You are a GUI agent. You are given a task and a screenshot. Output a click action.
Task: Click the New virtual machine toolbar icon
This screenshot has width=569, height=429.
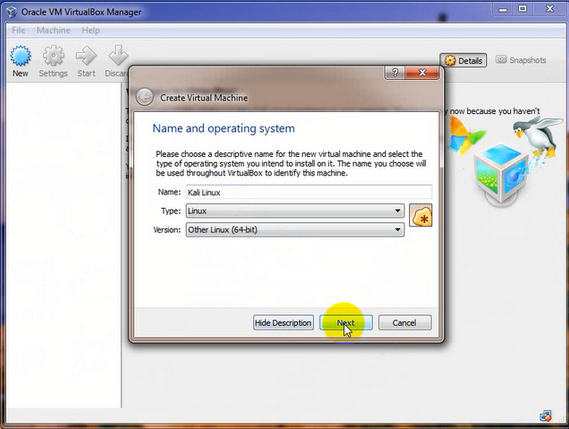click(x=20, y=61)
